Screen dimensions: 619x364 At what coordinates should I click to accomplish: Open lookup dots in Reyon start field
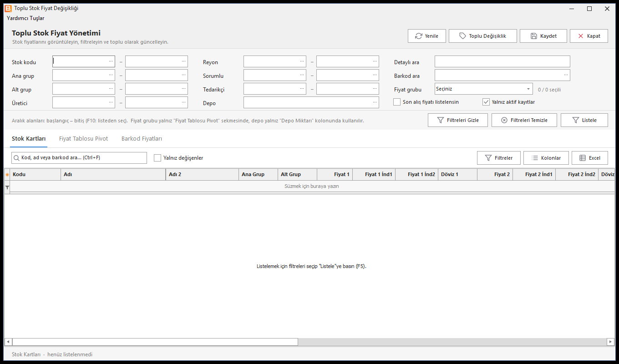(x=302, y=61)
